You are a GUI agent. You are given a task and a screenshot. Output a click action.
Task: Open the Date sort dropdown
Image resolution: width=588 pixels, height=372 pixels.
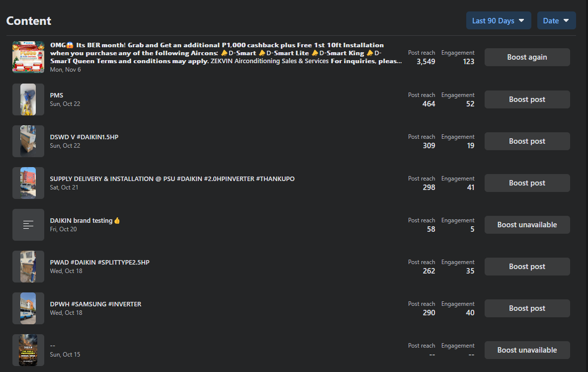click(556, 21)
